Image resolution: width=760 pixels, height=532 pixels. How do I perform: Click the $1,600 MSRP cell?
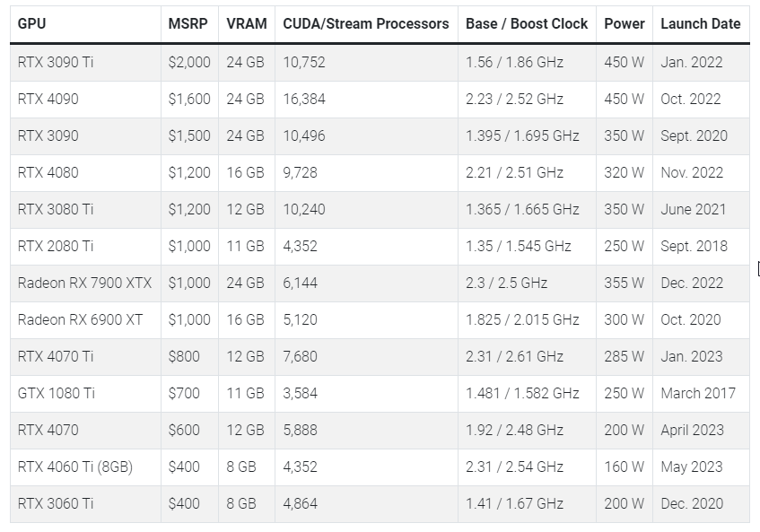point(189,100)
